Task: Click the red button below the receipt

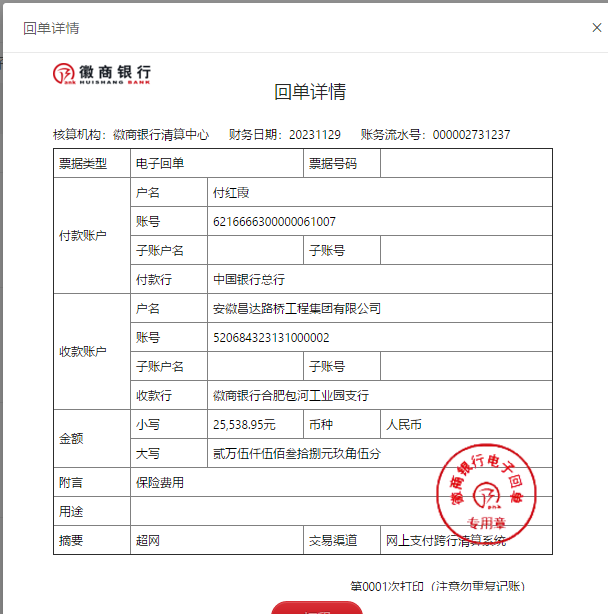Action: pyautogui.click(x=317, y=607)
